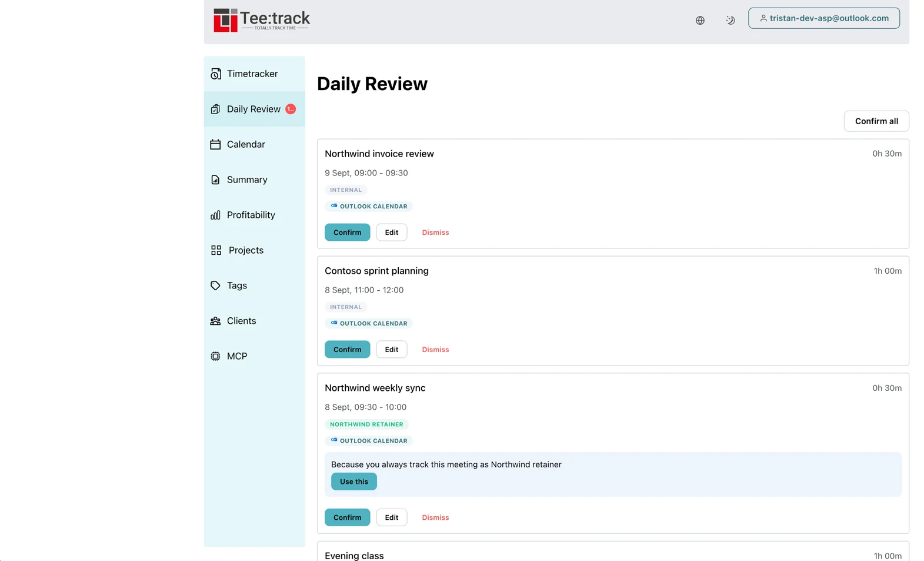Click the Contoso sprint planning title
This screenshot has height=561, width=924.
coord(376,271)
